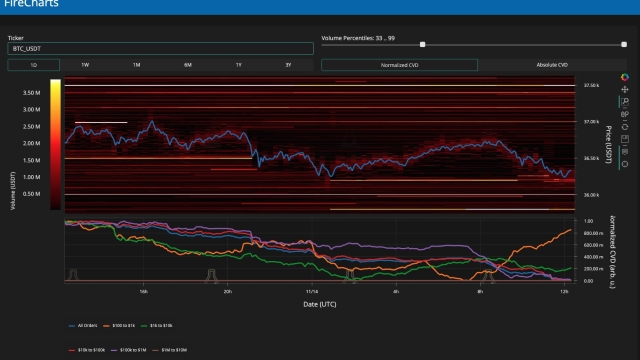Screen dimensions: 640x360
Task: Toggle the Crosshair tool icon
Action: pyautogui.click(x=624, y=164)
